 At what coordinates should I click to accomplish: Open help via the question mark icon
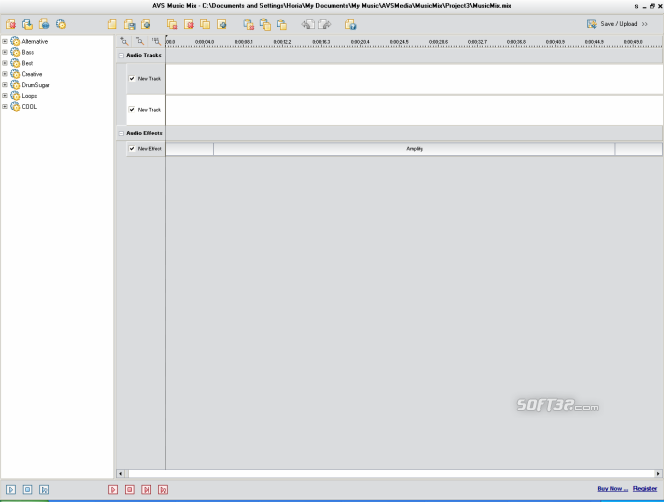[x=351, y=25]
